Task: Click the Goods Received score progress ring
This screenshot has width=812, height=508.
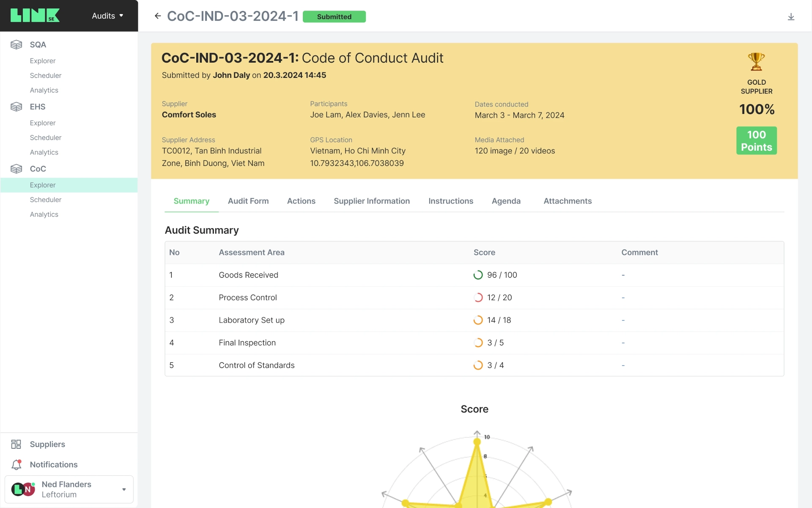Action: coord(478,275)
